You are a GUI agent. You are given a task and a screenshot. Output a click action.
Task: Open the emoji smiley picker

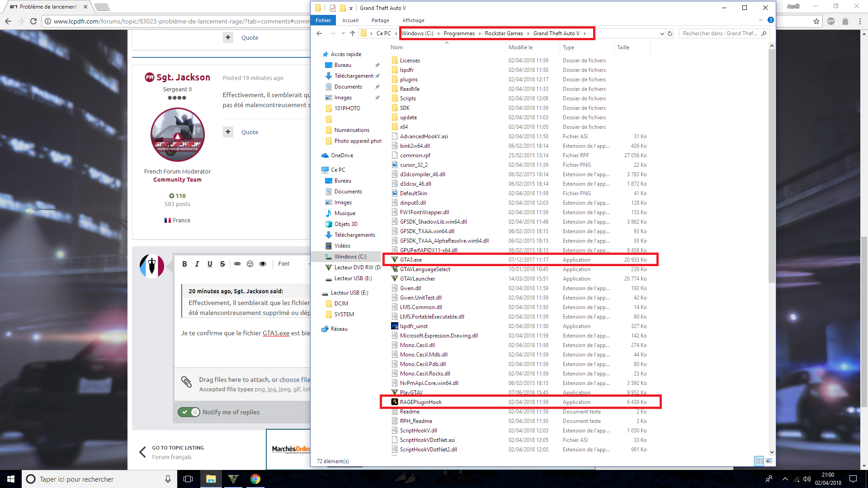[x=250, y=264]
